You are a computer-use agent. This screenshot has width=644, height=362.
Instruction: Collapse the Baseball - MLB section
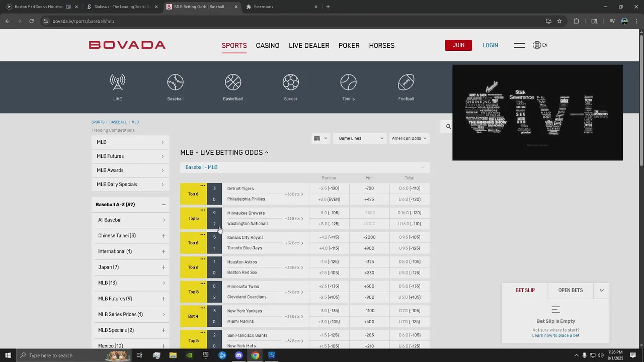coord(422,167)
